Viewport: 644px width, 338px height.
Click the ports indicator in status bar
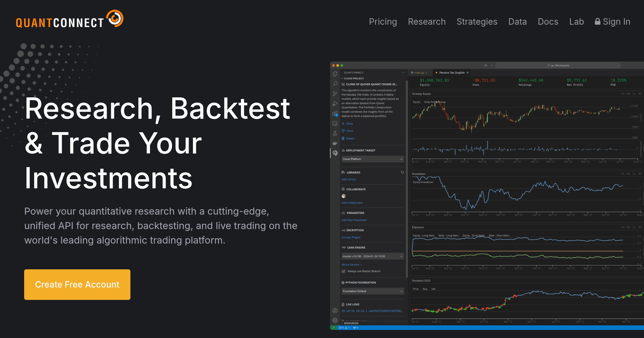[x=356, y=328]
